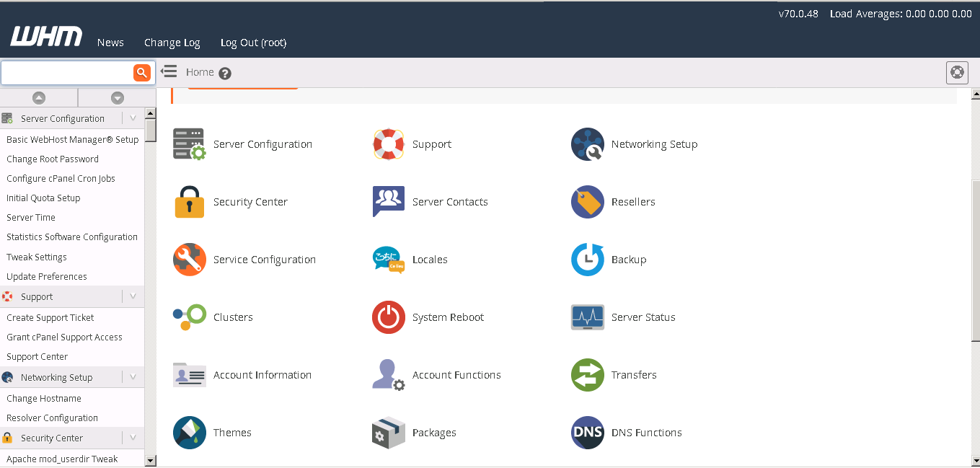Click the System Reboot power icon
The width and height of the screenshot is (980, 468).
coord(388,317)
